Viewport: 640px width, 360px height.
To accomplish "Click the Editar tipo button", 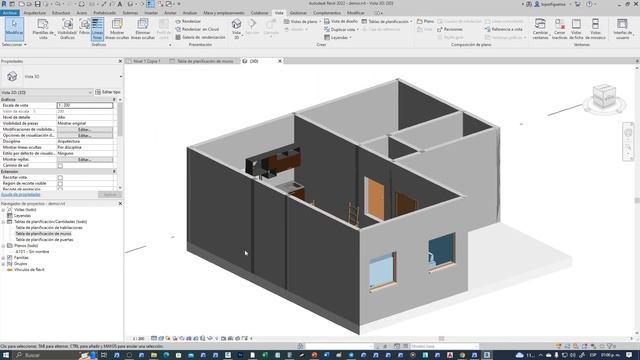I will click(108, 92).
